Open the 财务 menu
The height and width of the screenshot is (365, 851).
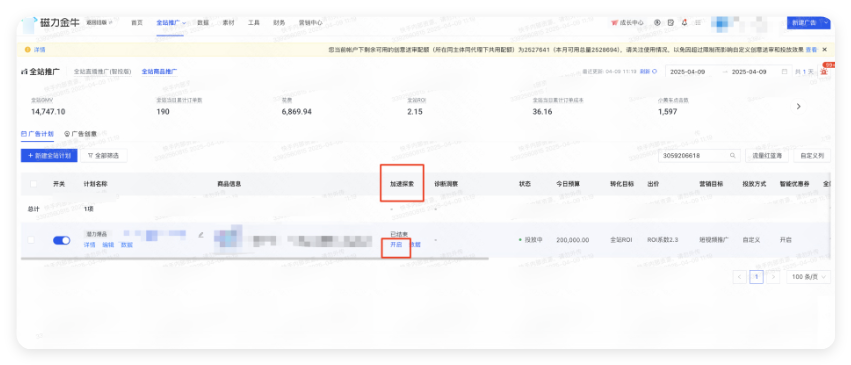tap(279, 23)
